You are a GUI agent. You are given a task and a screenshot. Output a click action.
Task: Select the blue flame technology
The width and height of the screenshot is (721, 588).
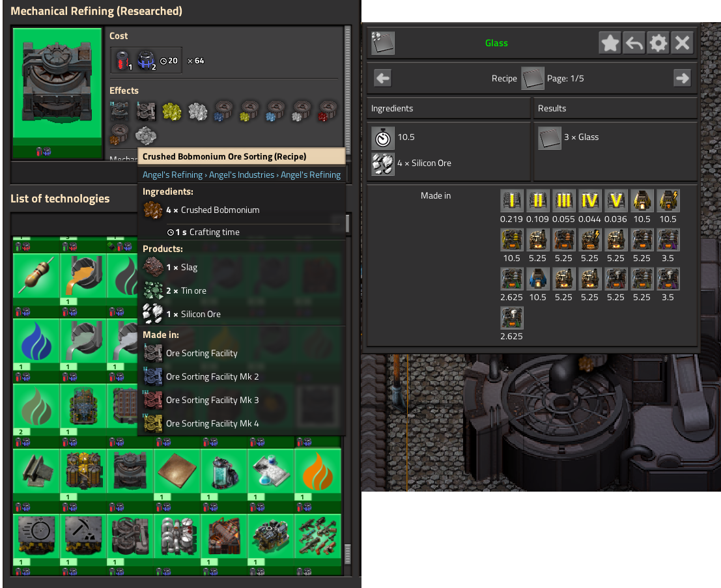(36, 342)
